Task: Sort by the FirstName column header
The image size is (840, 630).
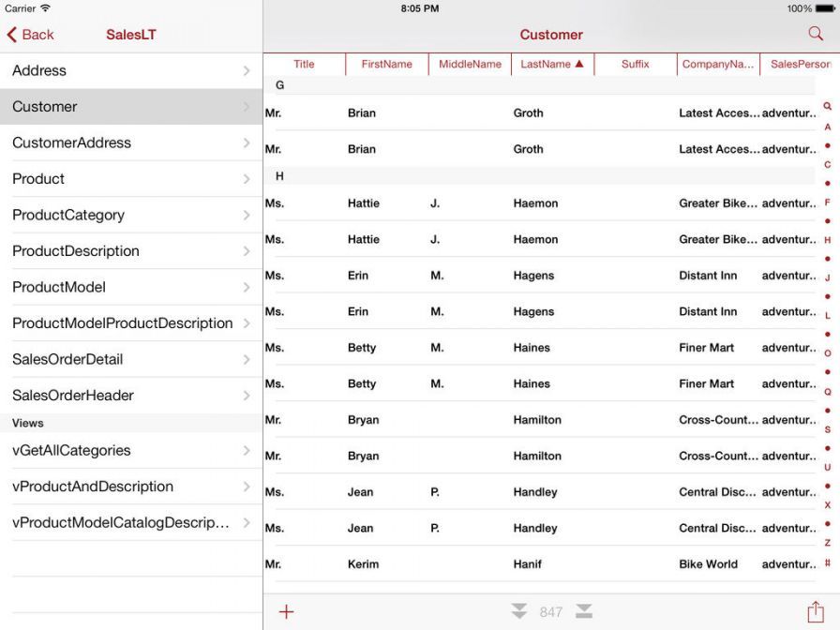Action: click(x=386, y=65)
